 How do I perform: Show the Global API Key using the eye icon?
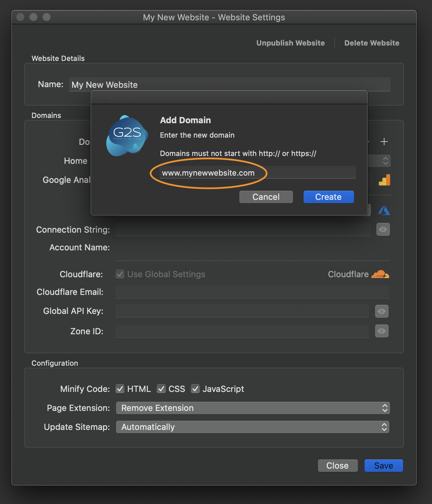coord(382,311)
